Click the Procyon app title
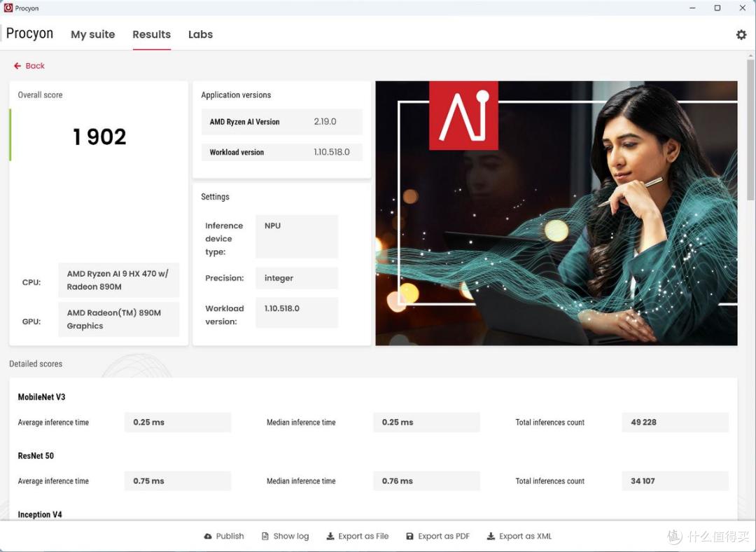This screenshot has height=552, width=756. pos(29,34)
